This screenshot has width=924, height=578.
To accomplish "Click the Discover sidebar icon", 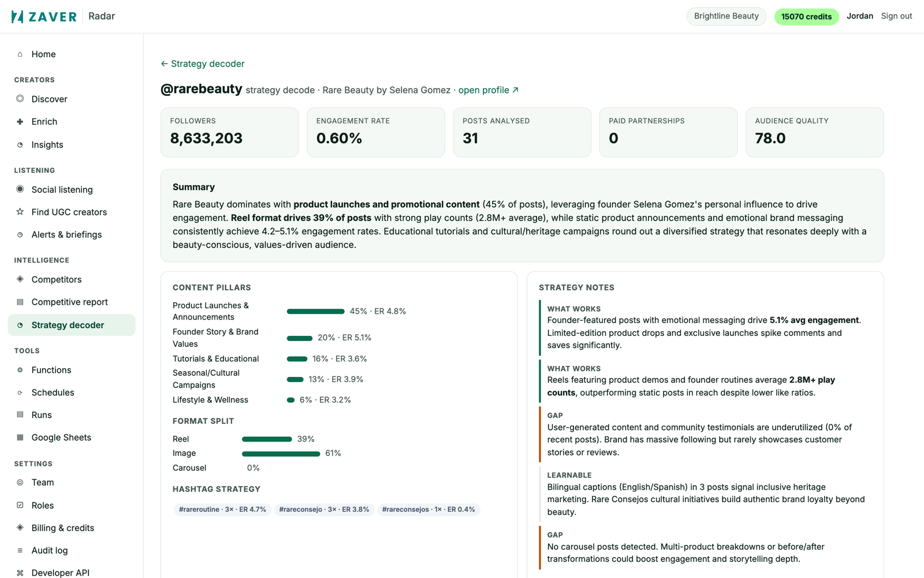I will pyautogui.click(x=20, y=99).
